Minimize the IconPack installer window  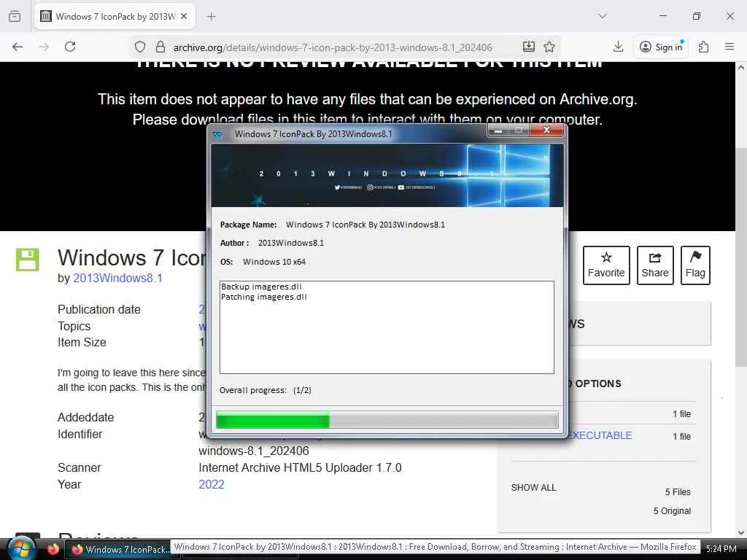tap(498, 130)
